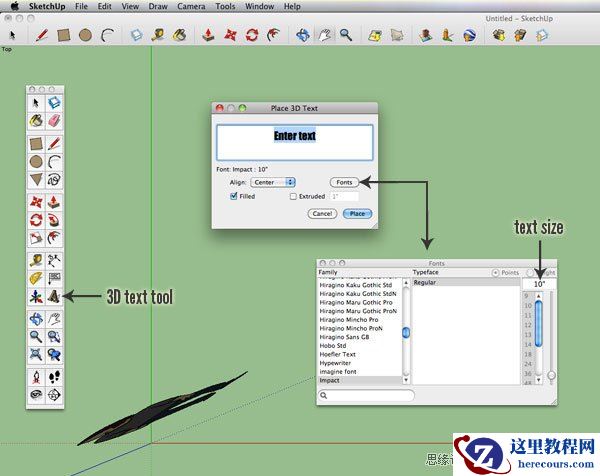Open the Apple menu
This screenshot has height=476, width=600.
click(x=15, y=6)
